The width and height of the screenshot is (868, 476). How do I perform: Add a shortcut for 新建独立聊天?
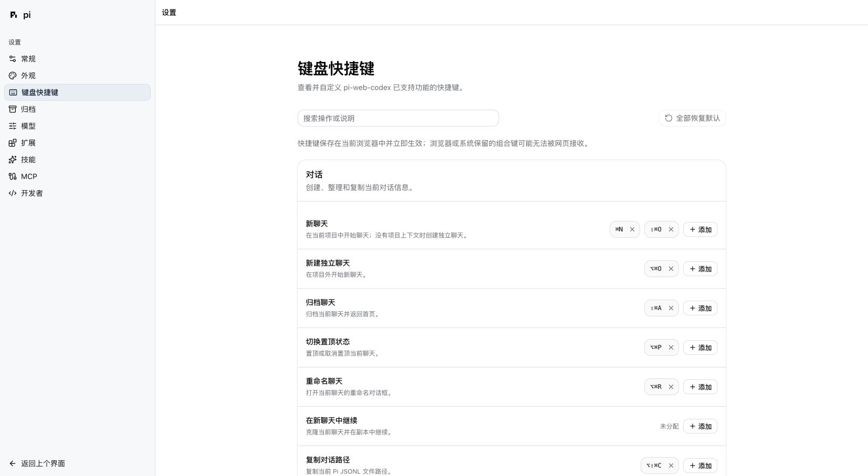pos(700,269)
